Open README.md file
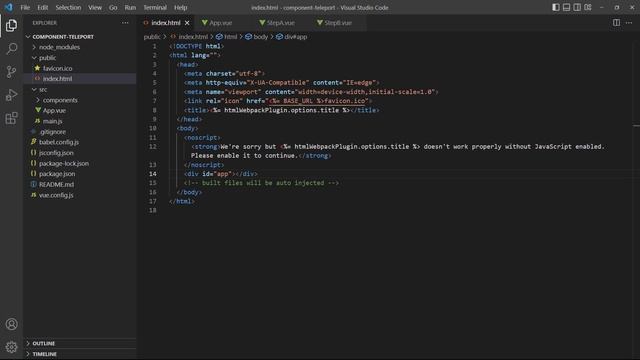The image size is (640, 360). [x=56, y=184]
